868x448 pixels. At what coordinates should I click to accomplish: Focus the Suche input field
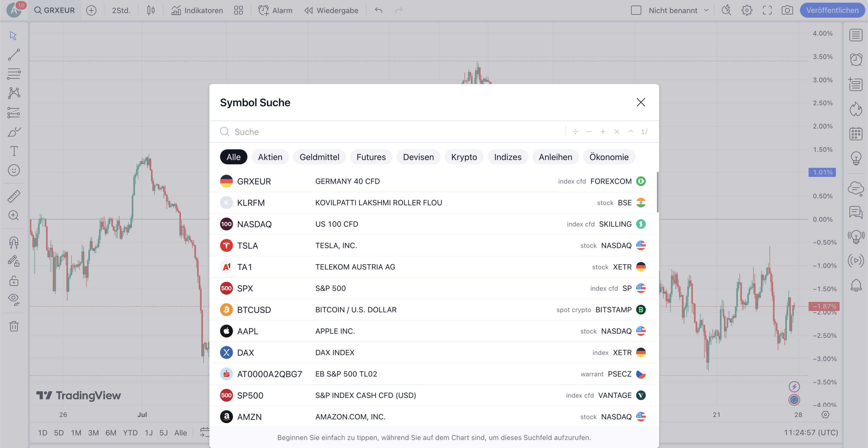point(391,132)
